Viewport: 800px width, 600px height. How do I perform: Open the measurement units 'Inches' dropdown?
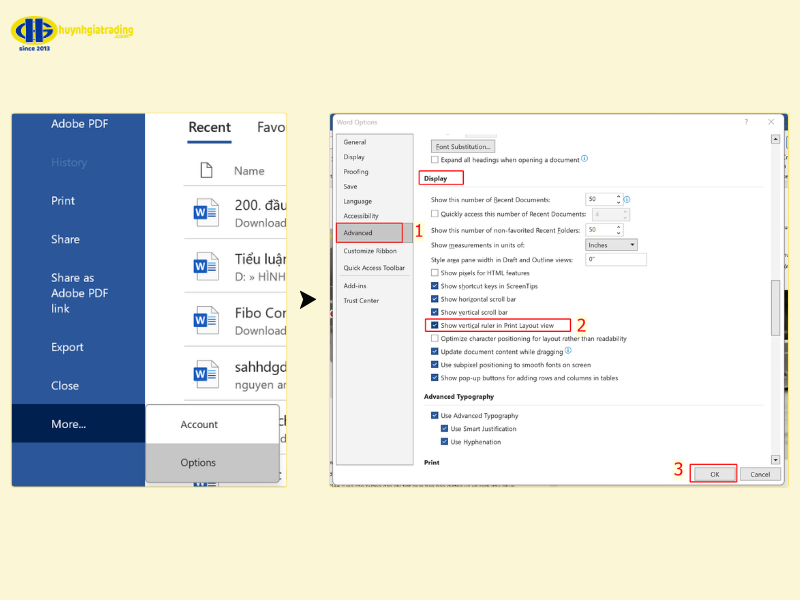[x=611, y=245]
